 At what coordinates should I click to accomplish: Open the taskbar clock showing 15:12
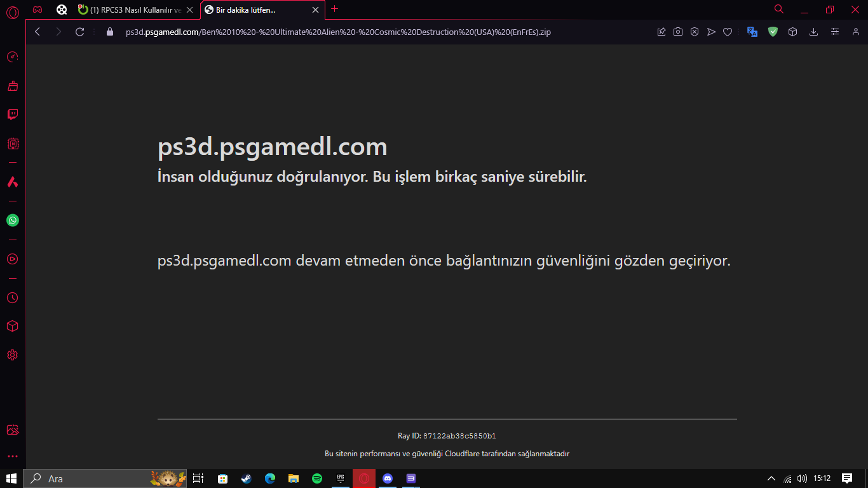click(822, 478)
